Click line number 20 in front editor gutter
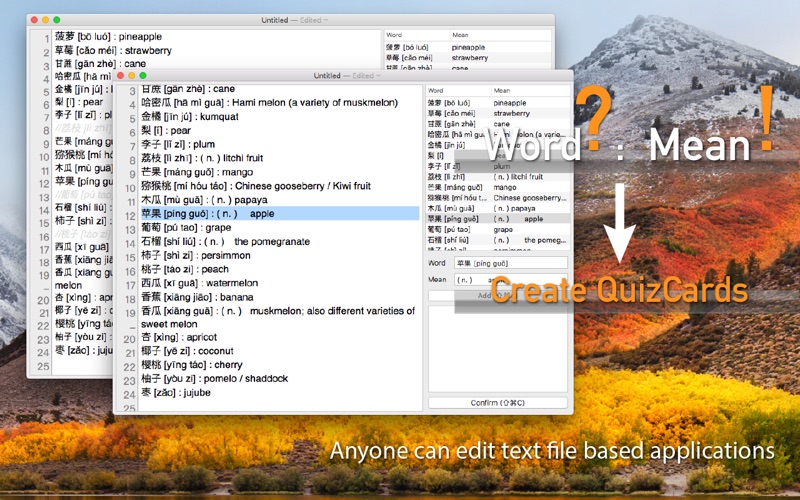Viewport: 800px width, 500px height. (x=130, y=339)
